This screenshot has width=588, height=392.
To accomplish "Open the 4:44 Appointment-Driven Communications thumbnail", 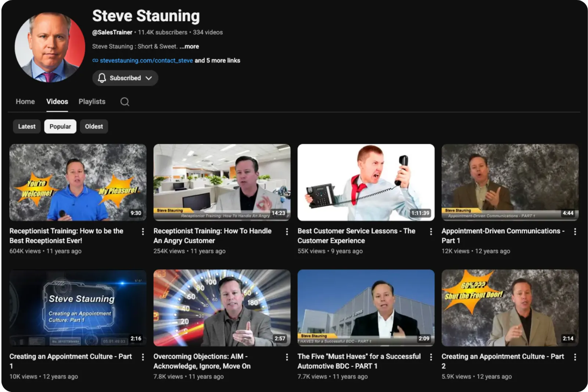I will point(510,182).
